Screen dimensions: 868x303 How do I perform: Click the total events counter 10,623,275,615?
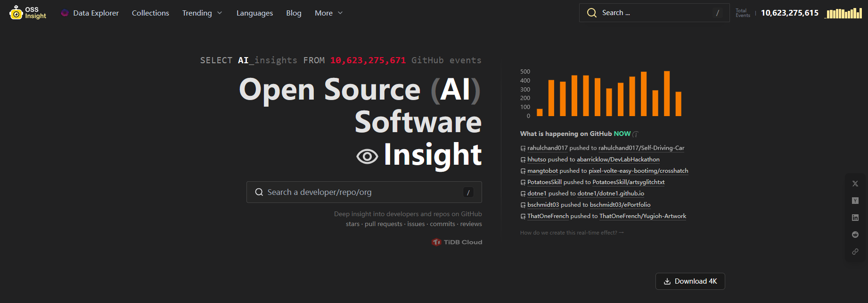point(790,13)
